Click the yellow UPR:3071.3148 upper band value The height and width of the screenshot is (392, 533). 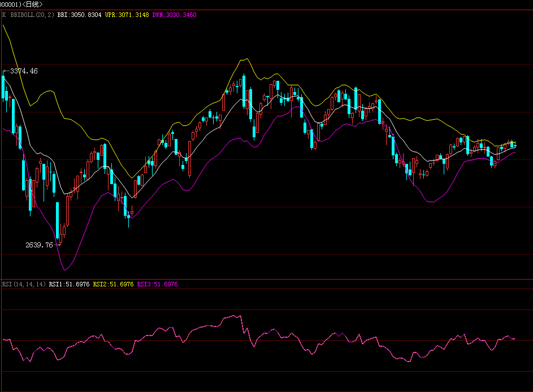(127, 15)
